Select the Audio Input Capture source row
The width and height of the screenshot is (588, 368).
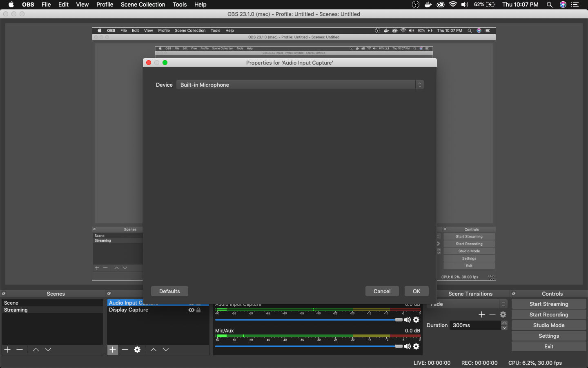[158, 303]
